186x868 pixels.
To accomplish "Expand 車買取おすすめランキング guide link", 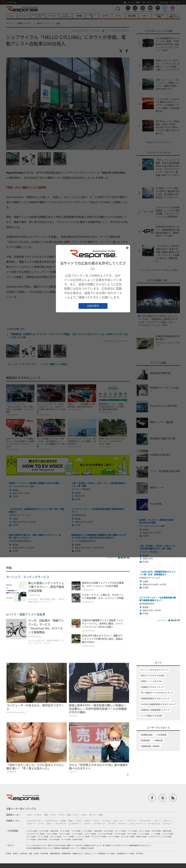I will coord(152,687).
